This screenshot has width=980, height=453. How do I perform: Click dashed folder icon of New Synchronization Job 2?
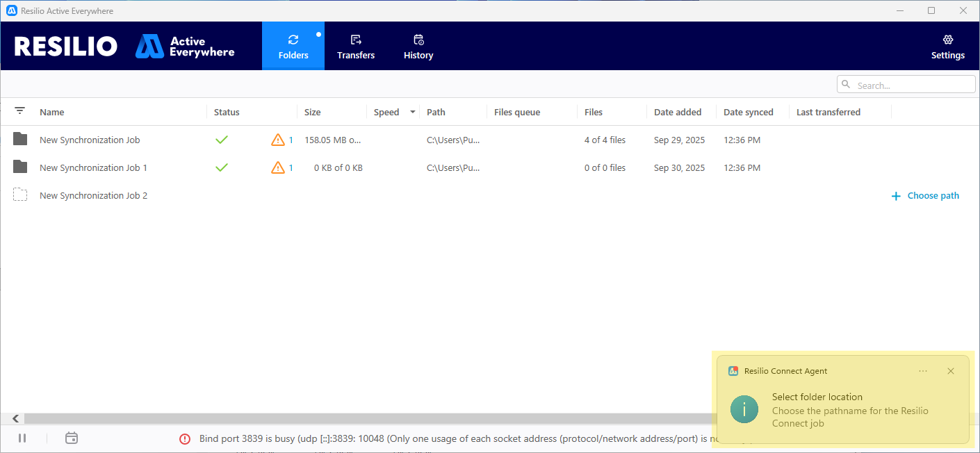pyautogui.click(x=20, y=195)
